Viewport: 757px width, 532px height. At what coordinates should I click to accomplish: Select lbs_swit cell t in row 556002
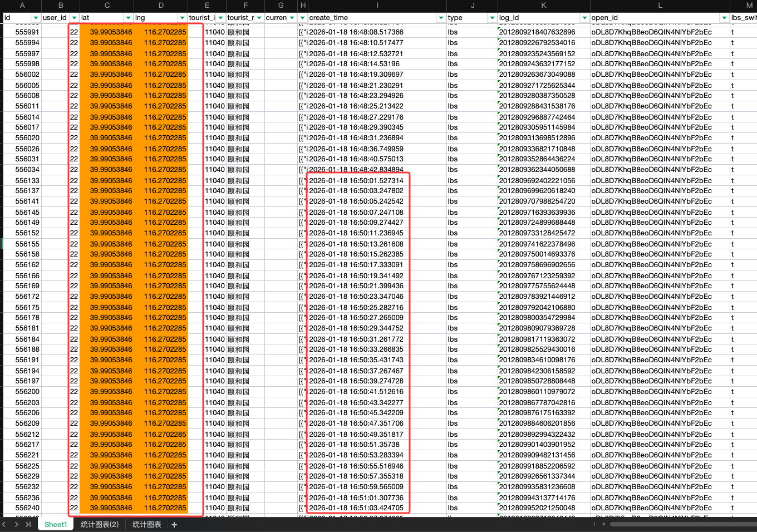tap(744, 75)
